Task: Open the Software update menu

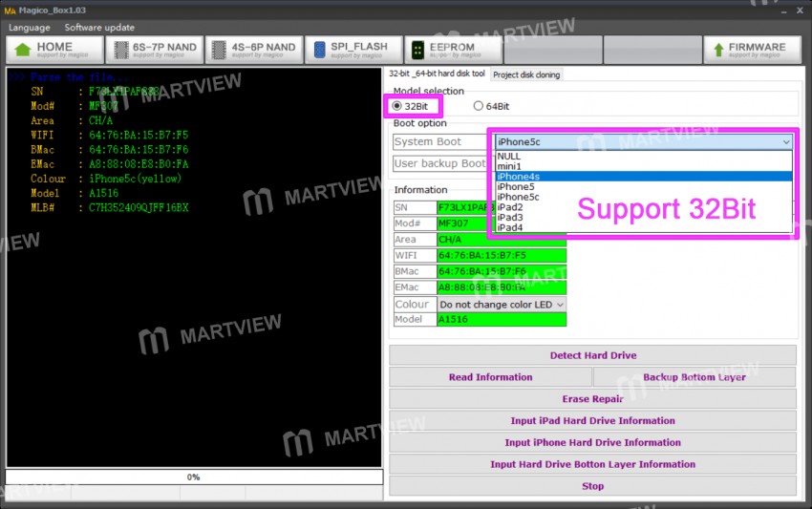Action: (99, 28)
